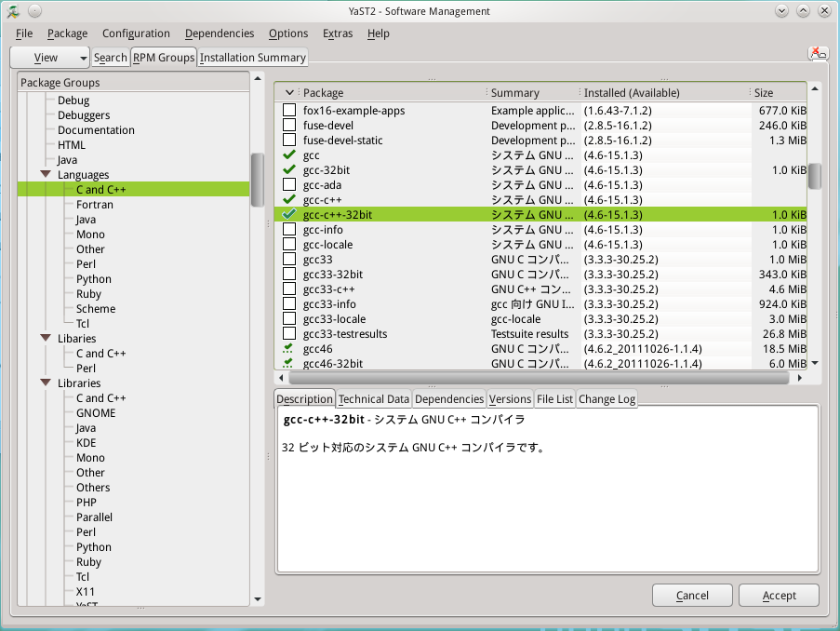Open the Configuration menu
Viewport: 840px width, 631px height.
click(x=136, y=34)
